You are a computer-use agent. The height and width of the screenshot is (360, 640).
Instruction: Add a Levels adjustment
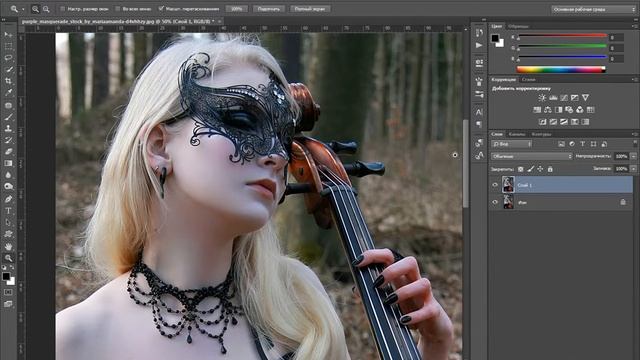click(x=553, y=98)
